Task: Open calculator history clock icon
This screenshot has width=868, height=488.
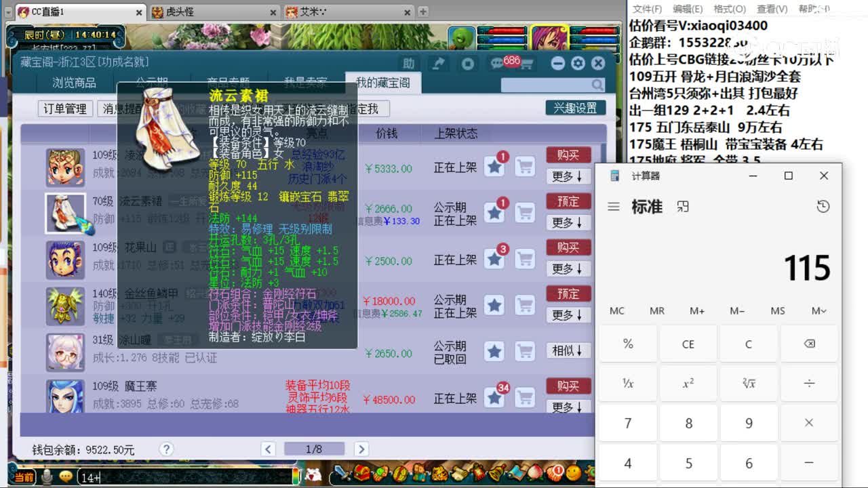Action: point(823,207)
